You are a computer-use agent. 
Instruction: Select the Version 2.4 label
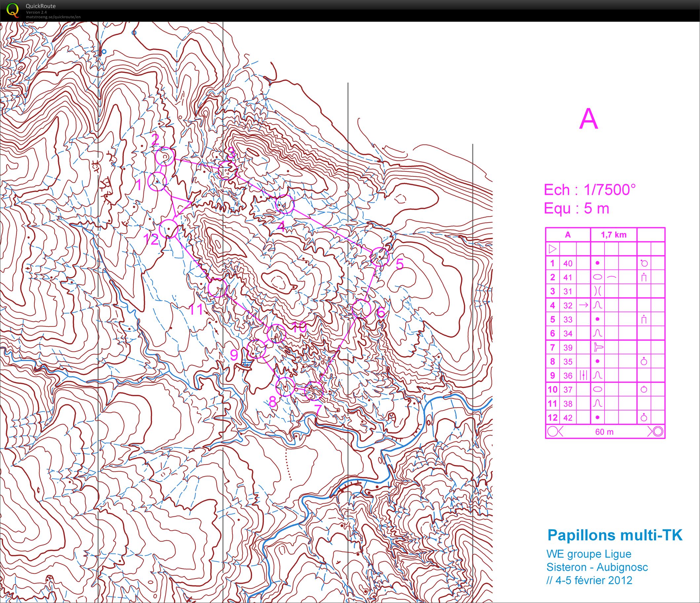pyautogui.click(x=36, y=12)
